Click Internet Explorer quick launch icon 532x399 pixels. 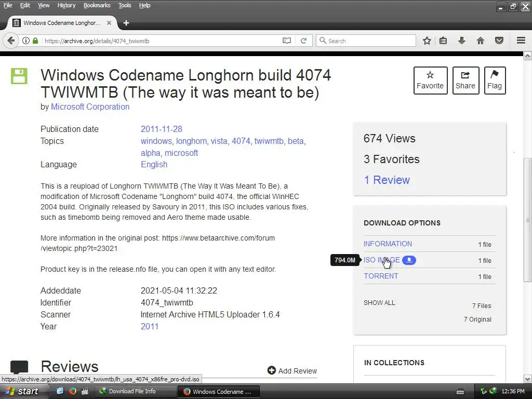coord(60,391)
